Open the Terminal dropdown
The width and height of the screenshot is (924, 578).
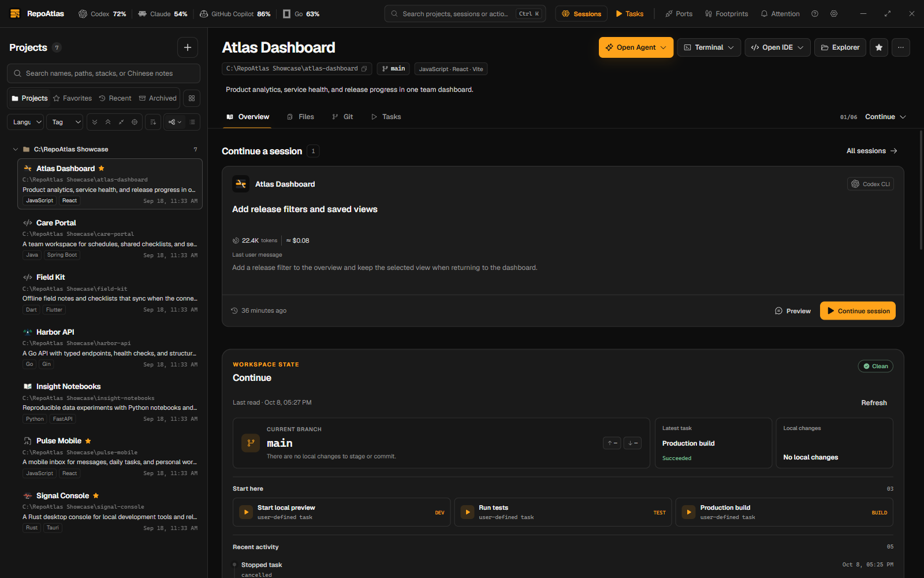pos(708,47)
